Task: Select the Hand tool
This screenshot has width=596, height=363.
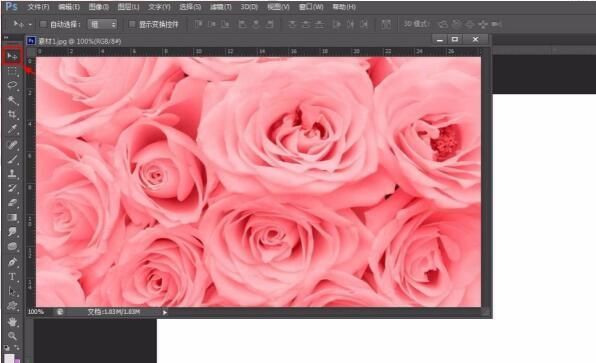Action: point(12,322)
